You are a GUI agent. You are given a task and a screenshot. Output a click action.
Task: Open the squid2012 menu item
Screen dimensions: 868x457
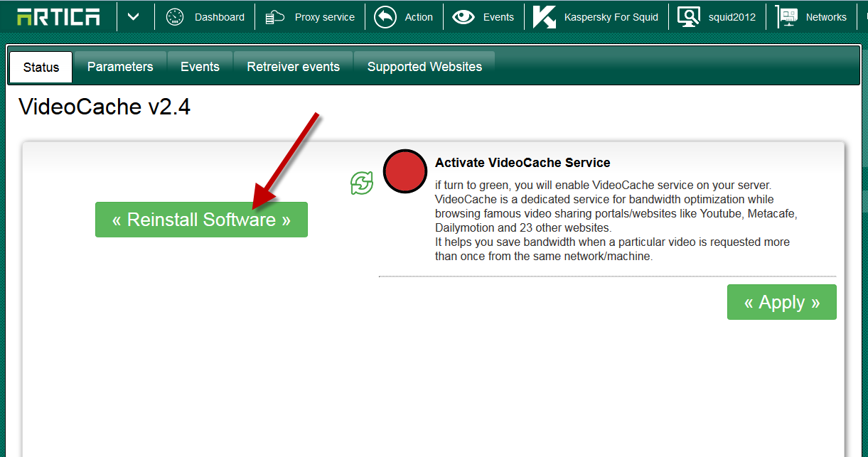732,17
